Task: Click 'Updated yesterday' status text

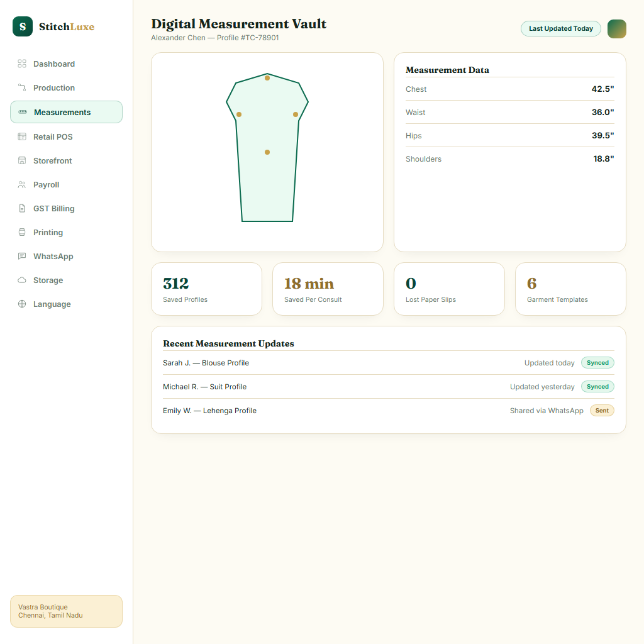Action: 542,387
